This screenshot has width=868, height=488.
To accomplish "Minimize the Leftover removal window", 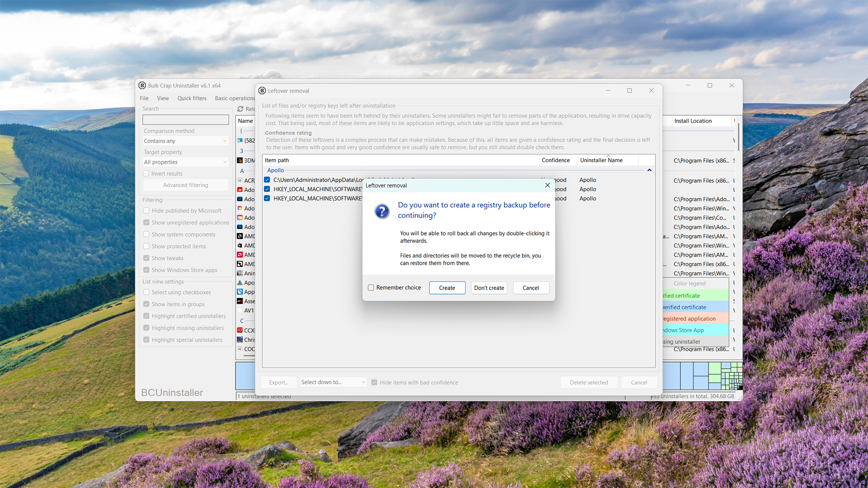I will 608,91.
